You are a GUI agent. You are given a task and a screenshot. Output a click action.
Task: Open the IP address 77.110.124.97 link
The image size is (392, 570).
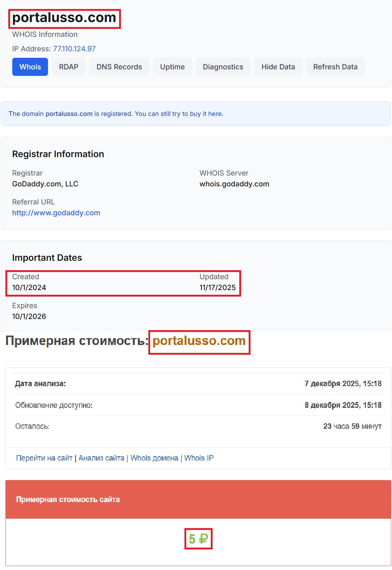[74, 48]
